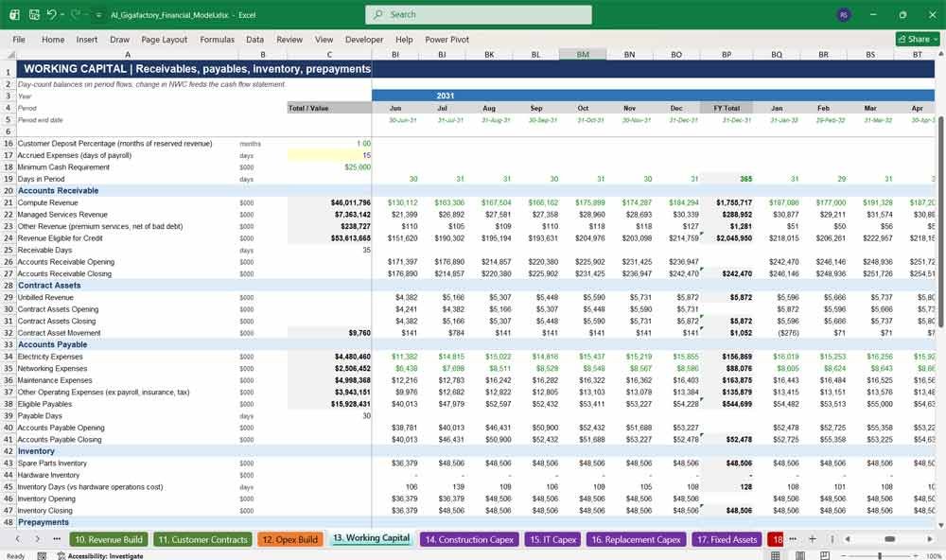Viewport: 946px width, 560px height.
Task: Open the Help ribbon tab
Action: [x=404, y=39]
